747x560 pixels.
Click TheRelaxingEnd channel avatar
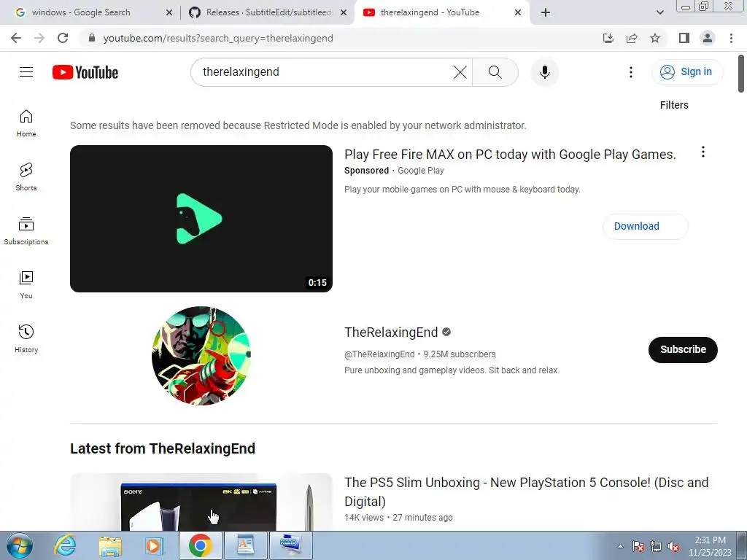coord(201,356)
